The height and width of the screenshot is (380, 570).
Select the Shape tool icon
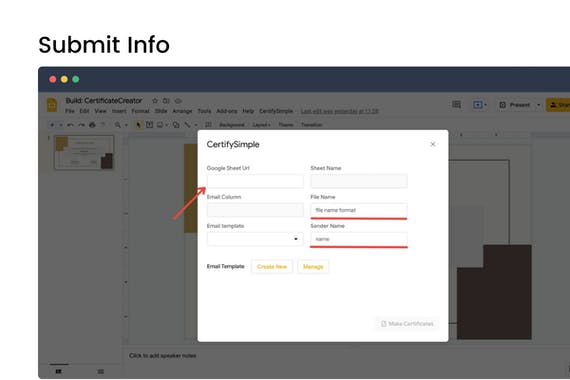[176, 125]
